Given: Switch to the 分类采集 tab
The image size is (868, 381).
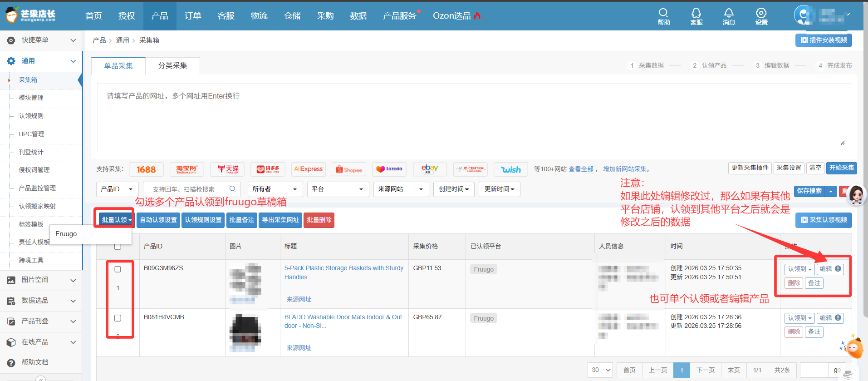Looking at the screenshot, I should [x=172, y=66].
